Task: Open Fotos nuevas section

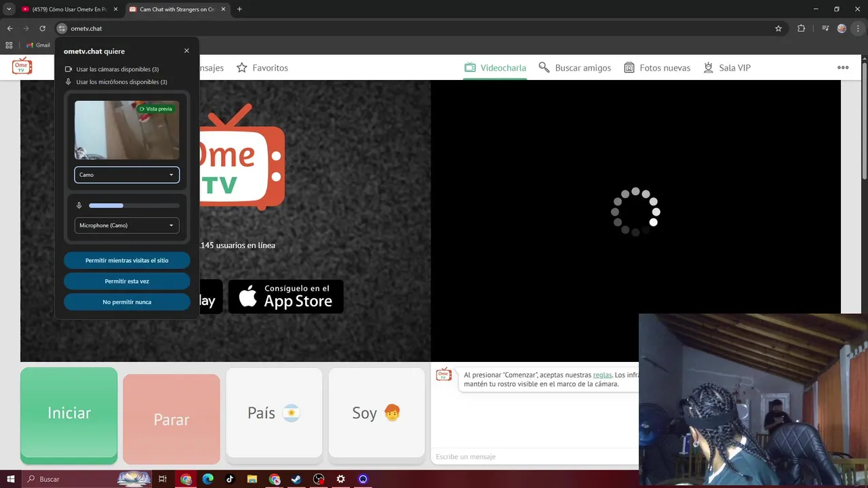Action: click(657, 68)
